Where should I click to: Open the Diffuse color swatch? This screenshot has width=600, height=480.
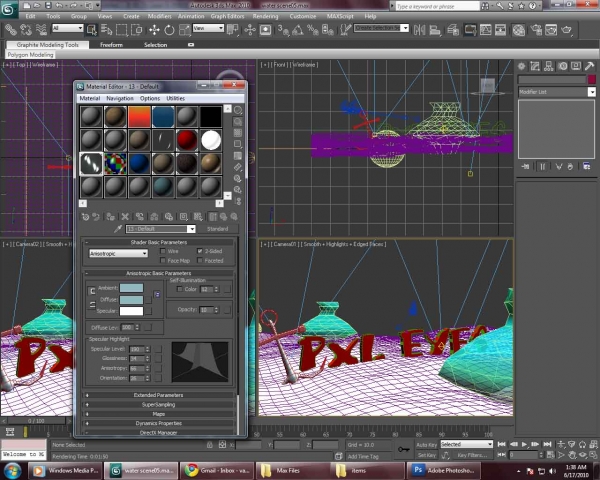pyautogui.click(x=131, y=300)
